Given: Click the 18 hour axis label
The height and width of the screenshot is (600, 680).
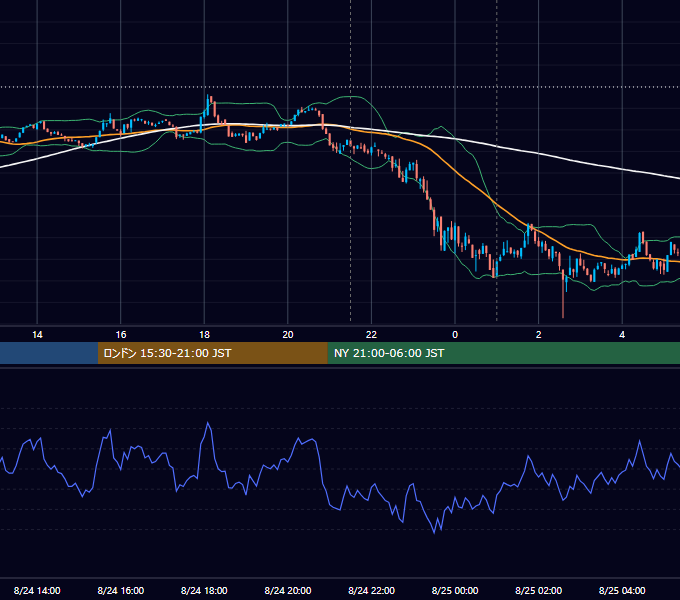Looking at the screenshot, I should click(204, 335).
